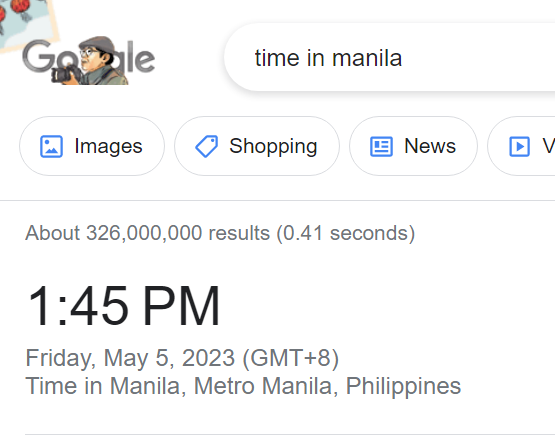Click the picture icon in Images chip
Image resolution: width=555 pixels, height=441 pixels.
click(x=51, y=146)
